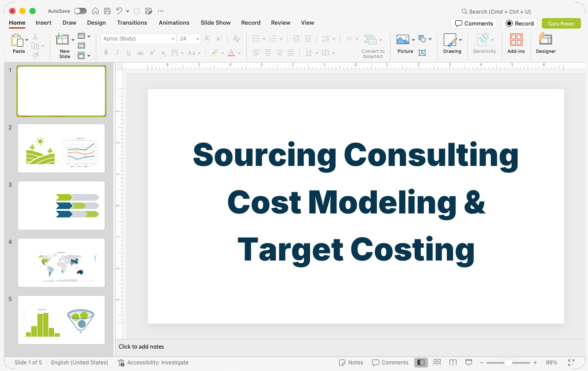Click the Notes button in status bar
588x371 pixels.
(x=351, y=363)
